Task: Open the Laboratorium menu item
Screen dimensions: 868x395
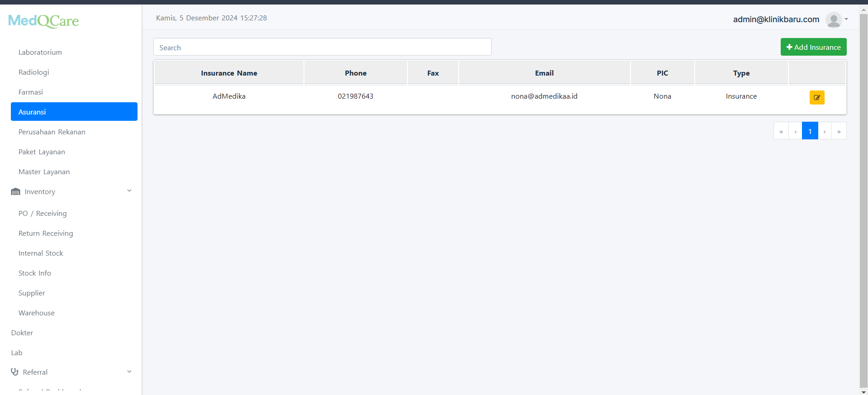Action: pyautogui.click(x=40, y=52)
